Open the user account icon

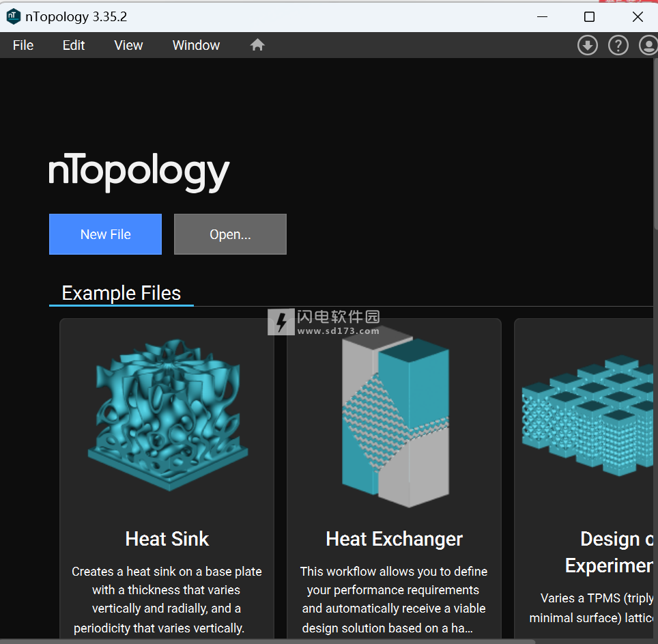point(648,45)
